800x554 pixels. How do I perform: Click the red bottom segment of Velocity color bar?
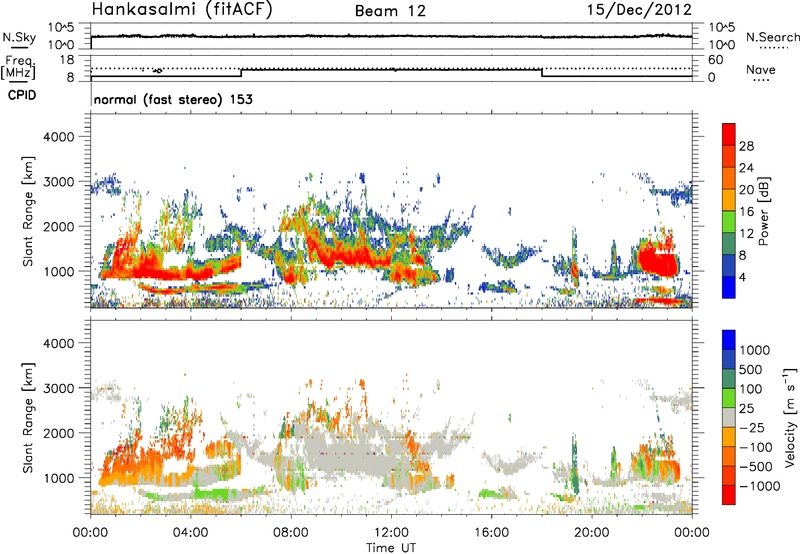point(729,495)
